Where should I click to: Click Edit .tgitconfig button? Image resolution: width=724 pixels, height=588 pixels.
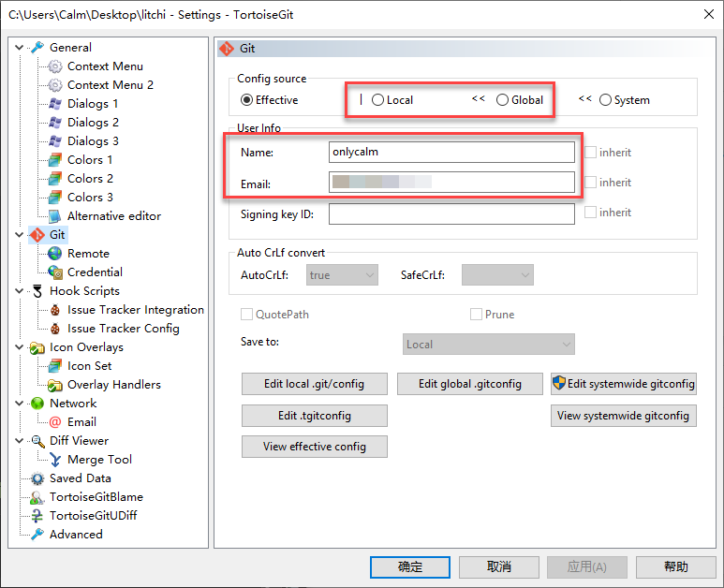tap(315, 416)
